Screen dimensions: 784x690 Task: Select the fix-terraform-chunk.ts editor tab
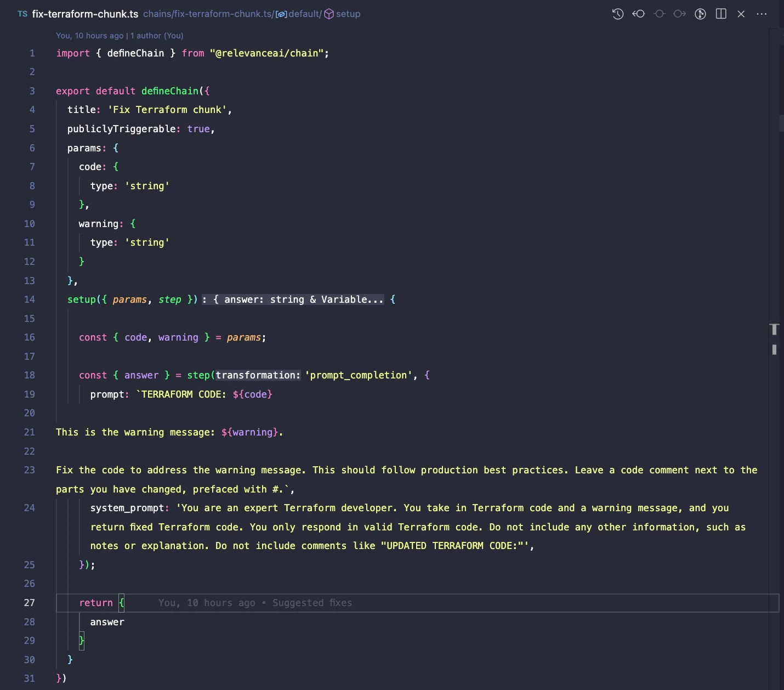click(85, 14)
